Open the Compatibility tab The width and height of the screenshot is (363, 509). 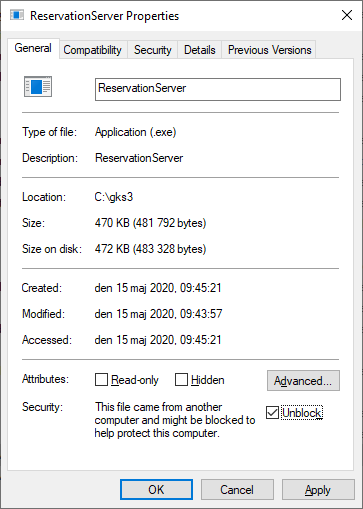pyautogui.click(x=93, y=50)
